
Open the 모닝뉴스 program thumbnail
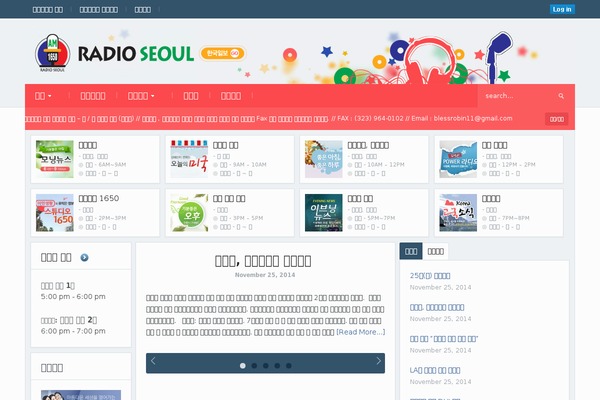[55, 159]
